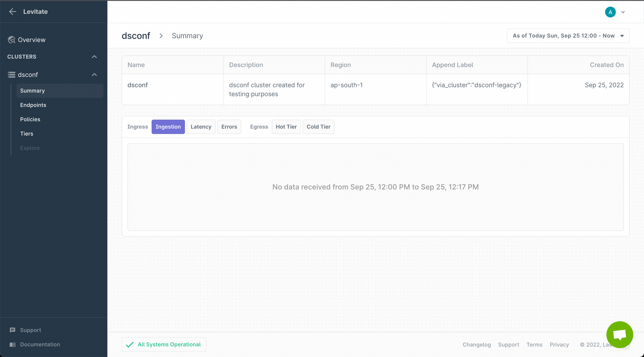Click the Documentation book icon
Image resolution: width=644 pixels, height=357 pixels.
[x=13, y=344]
